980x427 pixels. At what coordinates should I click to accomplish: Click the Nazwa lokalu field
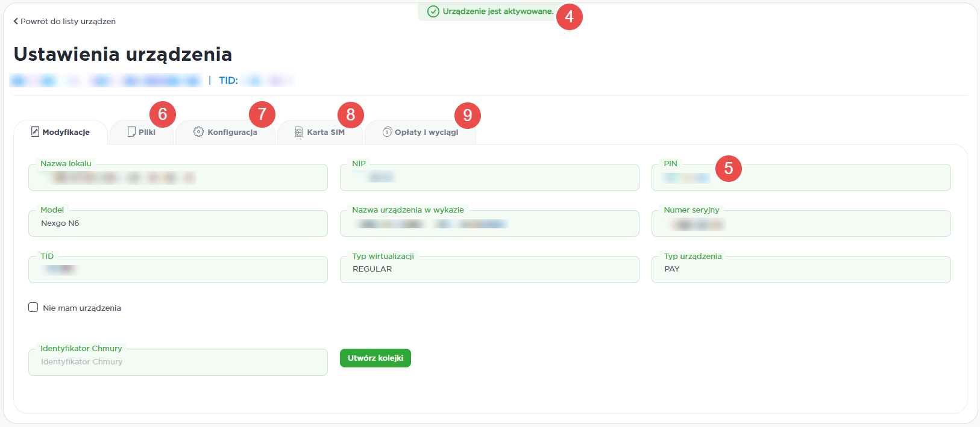178,178
